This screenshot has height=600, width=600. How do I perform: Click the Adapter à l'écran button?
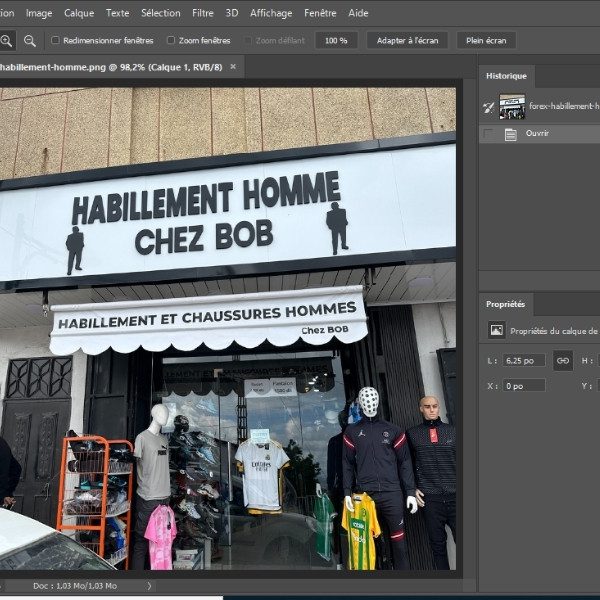tap(407, 41)
